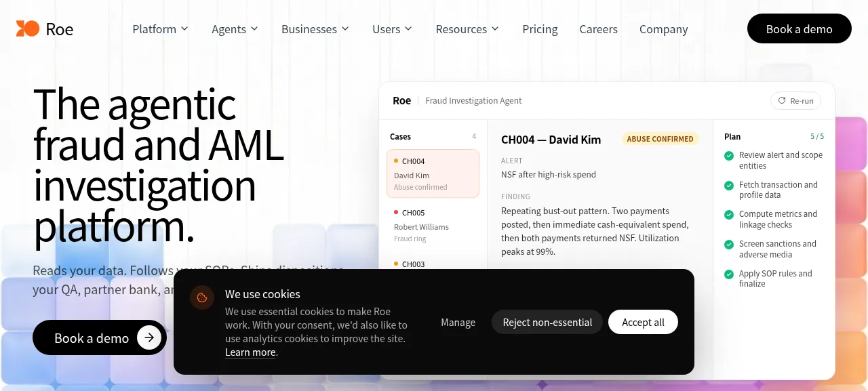Accept all cookies

pyautogui.click(x=643, y=322)
